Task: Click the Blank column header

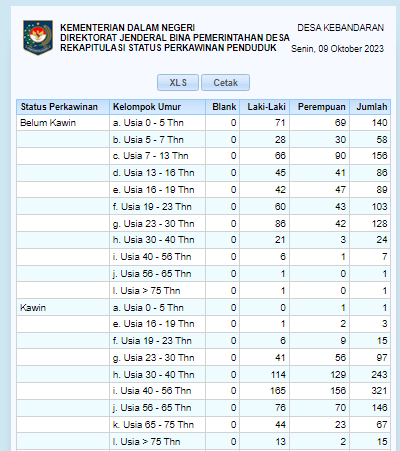Action: pos(223,107)
